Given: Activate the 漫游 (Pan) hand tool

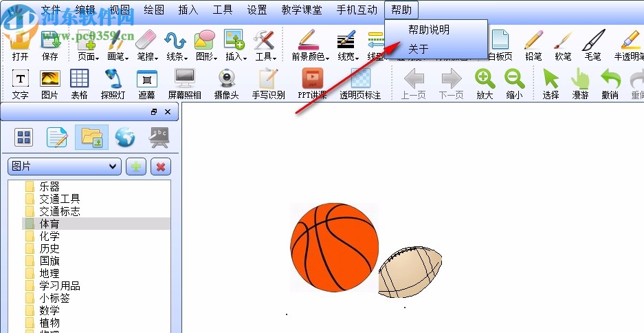Looking at the screenshot, I should tap(580, 84).
